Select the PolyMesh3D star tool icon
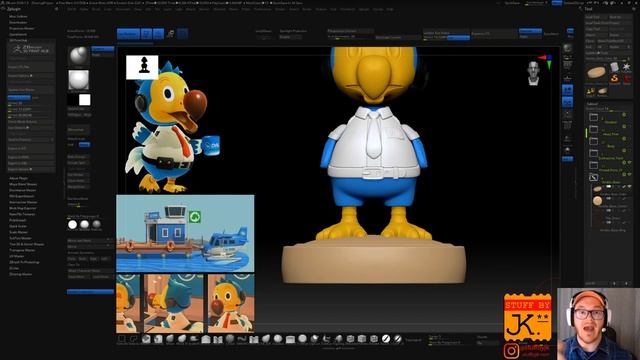 626,67
